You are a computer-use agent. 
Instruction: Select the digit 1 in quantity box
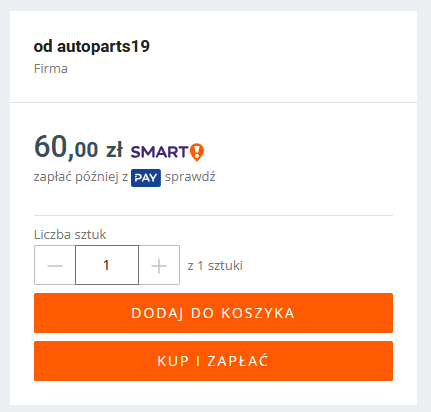click(106, 265)
